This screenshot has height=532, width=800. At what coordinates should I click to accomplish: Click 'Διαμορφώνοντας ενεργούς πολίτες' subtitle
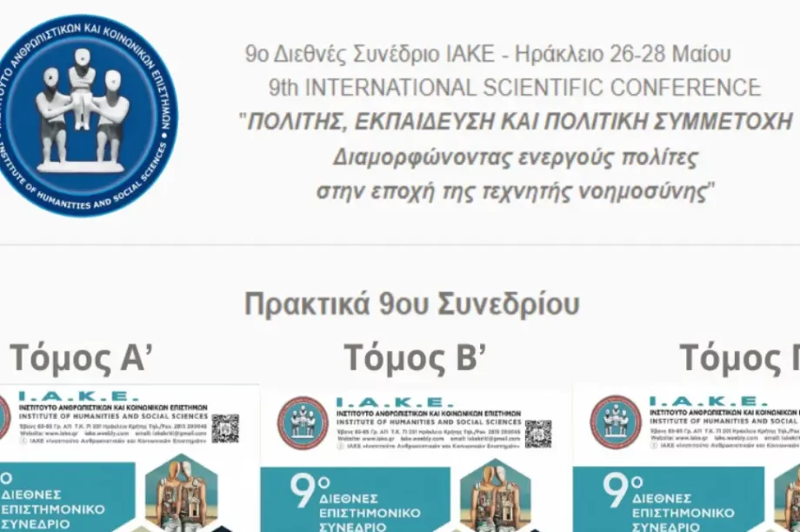[x=516, y=157]
